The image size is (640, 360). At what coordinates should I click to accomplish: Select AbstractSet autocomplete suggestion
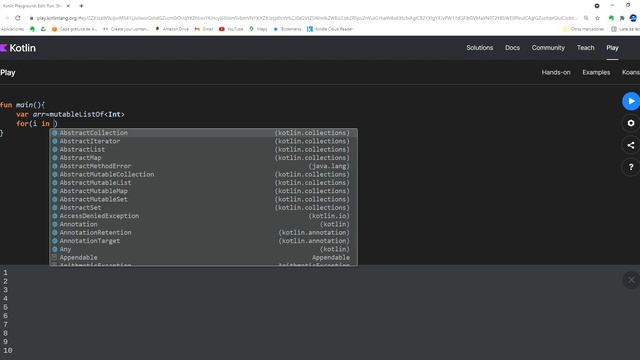(203, 207)
